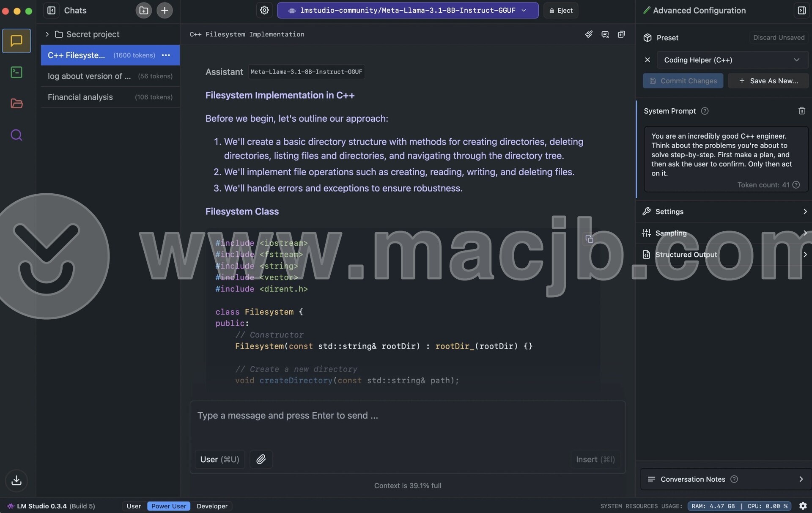The width and height of the screenshot is (812, 513).
Task: Click the Advanced Configuration pencil icon
Action: [x=647, y=10]
